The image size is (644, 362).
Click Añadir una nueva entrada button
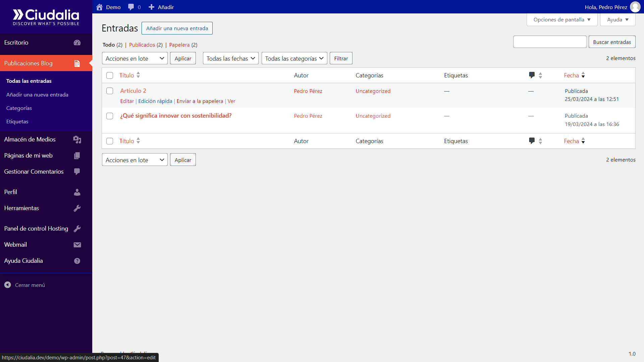coord(177,28)
